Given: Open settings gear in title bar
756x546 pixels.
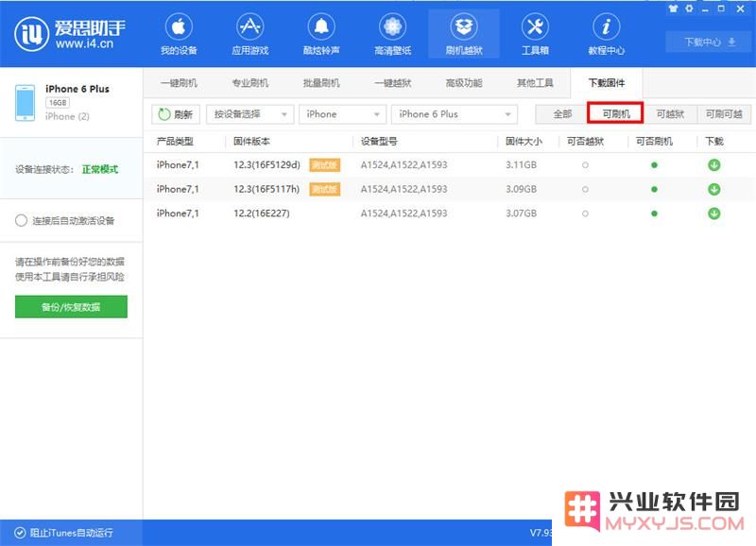Looking at the screenshot, I should [690, 9].
